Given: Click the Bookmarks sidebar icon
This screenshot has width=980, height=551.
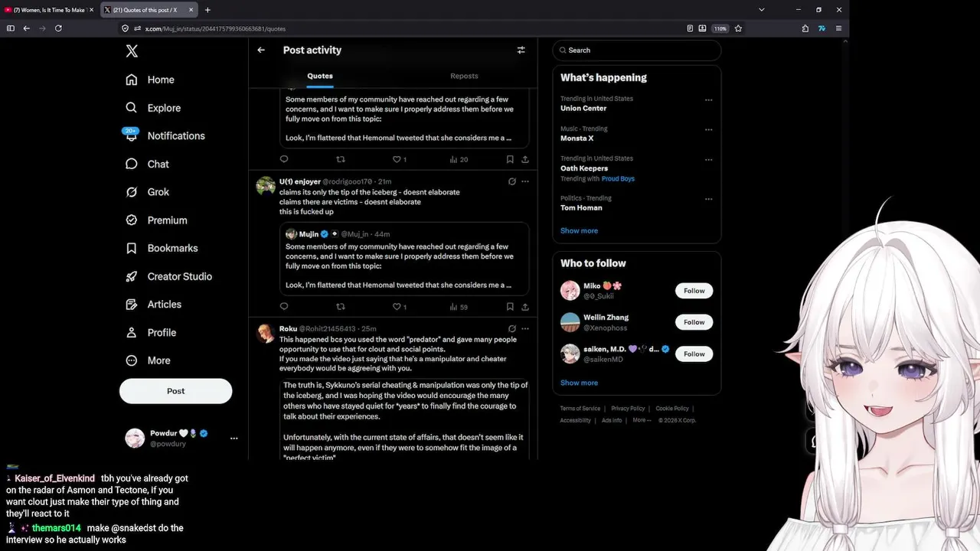Looking at the screenshot, I should tap(132, 248).
